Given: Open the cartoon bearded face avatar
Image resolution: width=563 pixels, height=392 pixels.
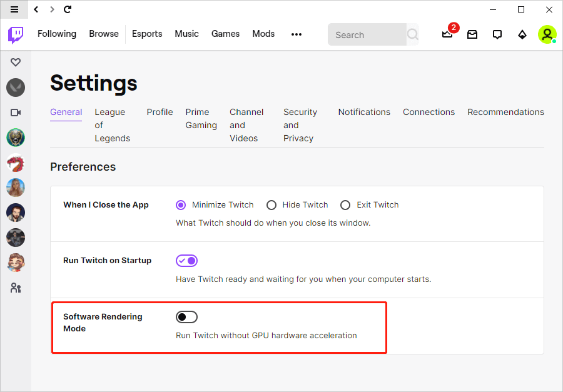Looking at the screenshot, I should coord(16,263).
